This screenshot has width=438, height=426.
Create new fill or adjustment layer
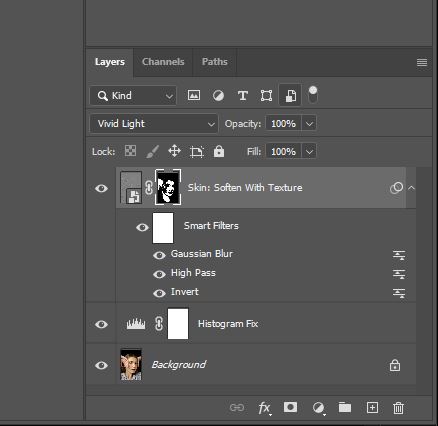(318, 408)
